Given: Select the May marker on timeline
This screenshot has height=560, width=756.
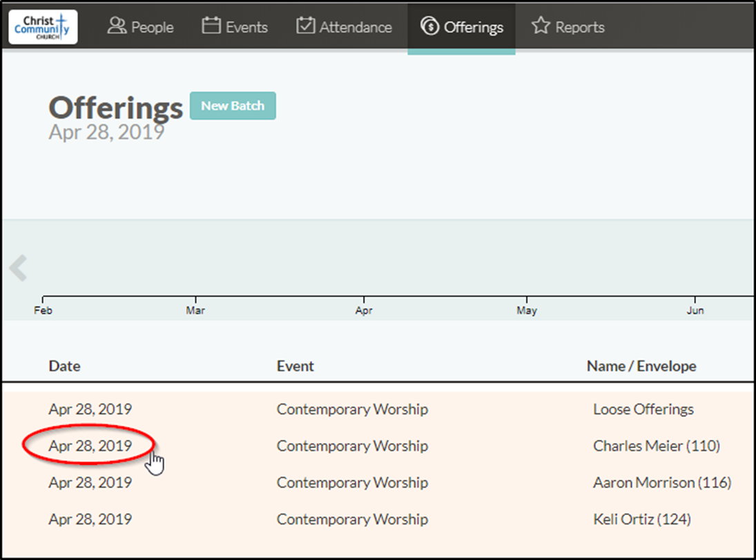Looking at the screenshot, I should (x=527, y=310).
